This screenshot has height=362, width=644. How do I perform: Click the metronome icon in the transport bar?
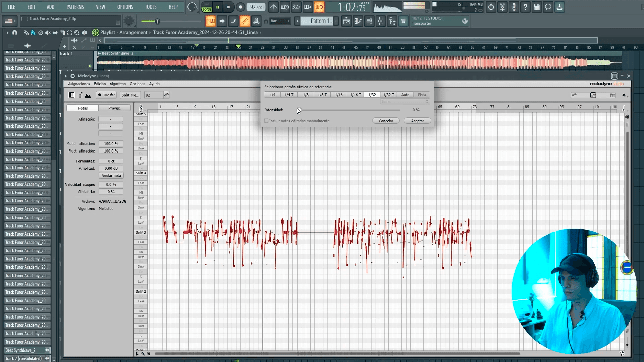click(x=273, y=7)
